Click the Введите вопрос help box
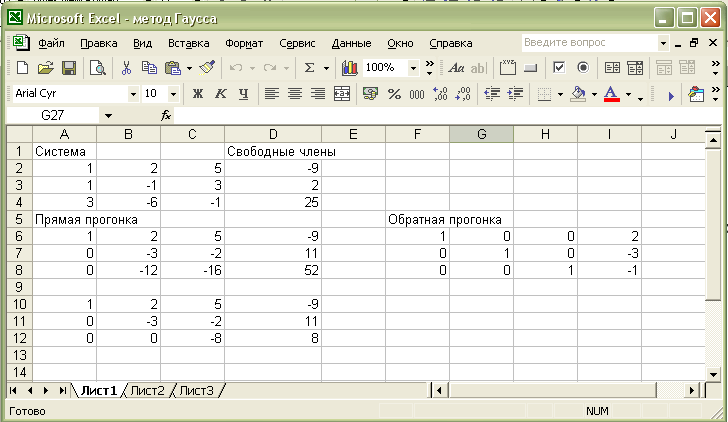The width and height of the screenshot is (728, 422). [590, 43]
